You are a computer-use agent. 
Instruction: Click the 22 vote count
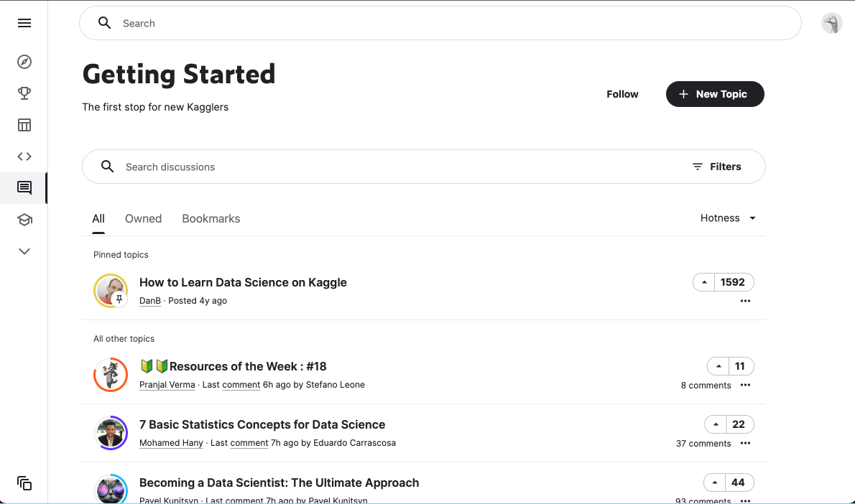point(739,424)
